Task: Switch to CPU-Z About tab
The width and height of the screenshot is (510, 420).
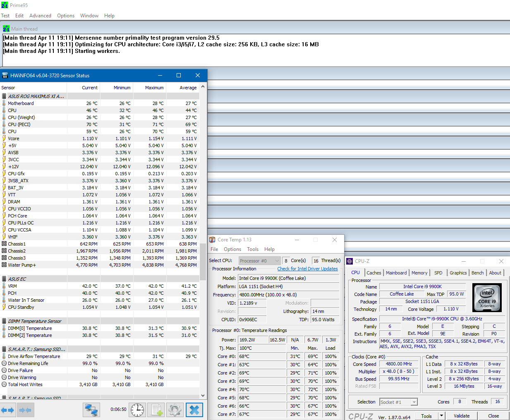Action: click(x=495, y=273)
